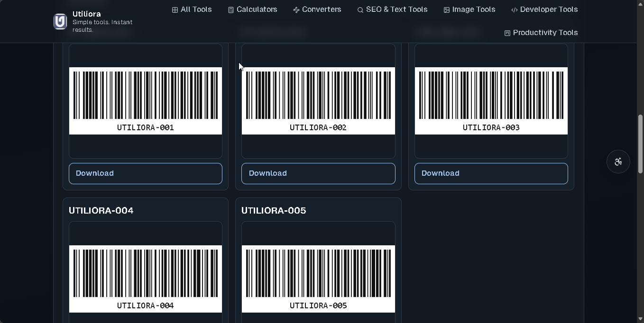Open the Productivity Tools menu

click(541, 33)
